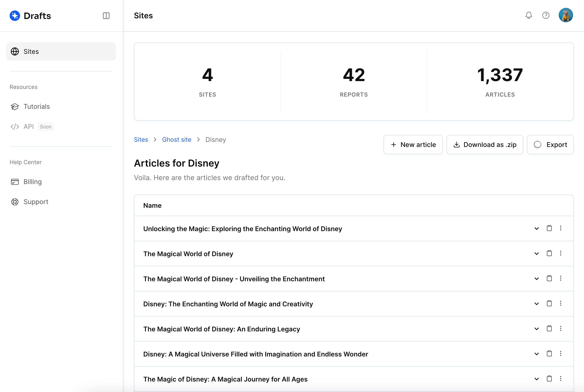Viewport: 584px width, 392px height.
Task: Select Sites in the sidebar
Action: [x=61, y=51]
